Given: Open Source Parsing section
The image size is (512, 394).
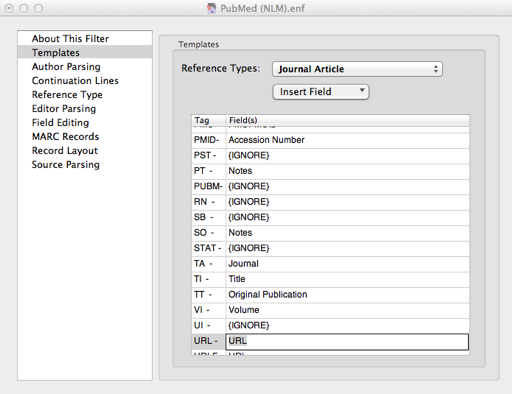Looking at the screenshot, I should (x=85, y=164).
